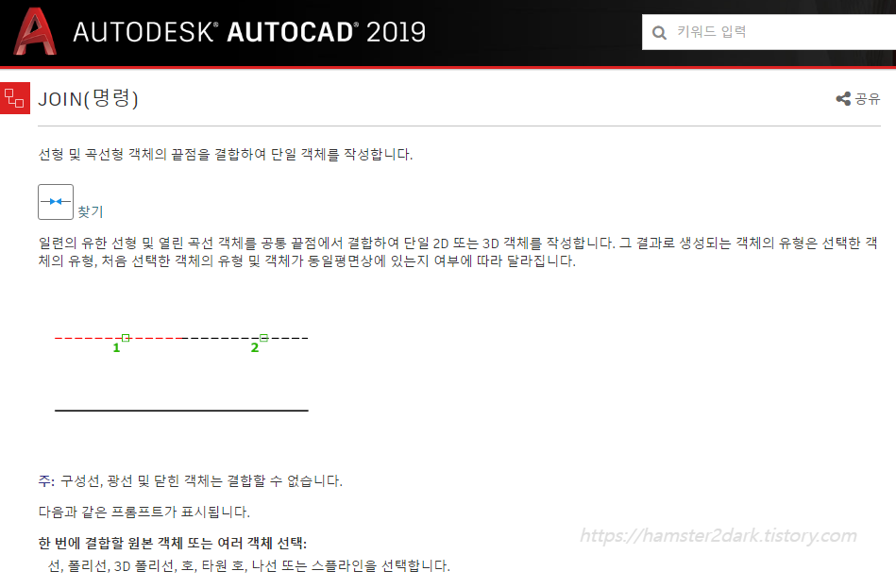Screen dimensions: 896x588
Task: Open the 공유 share link
Action: tap(868, 99)
